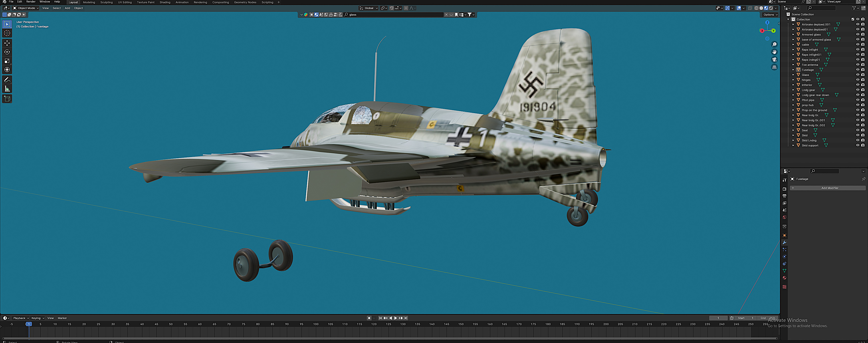Select the Select Box tool
The width and height of the screenshot is (868, 343).
7,24
